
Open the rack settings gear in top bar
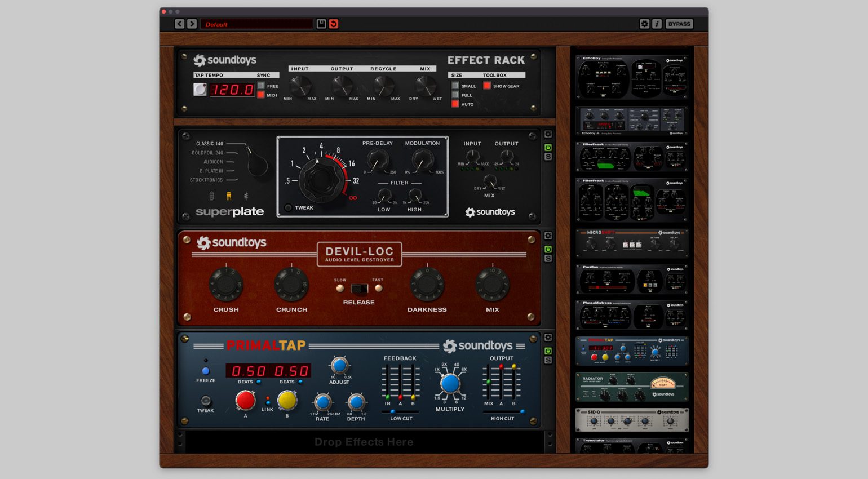click(644, 24)
